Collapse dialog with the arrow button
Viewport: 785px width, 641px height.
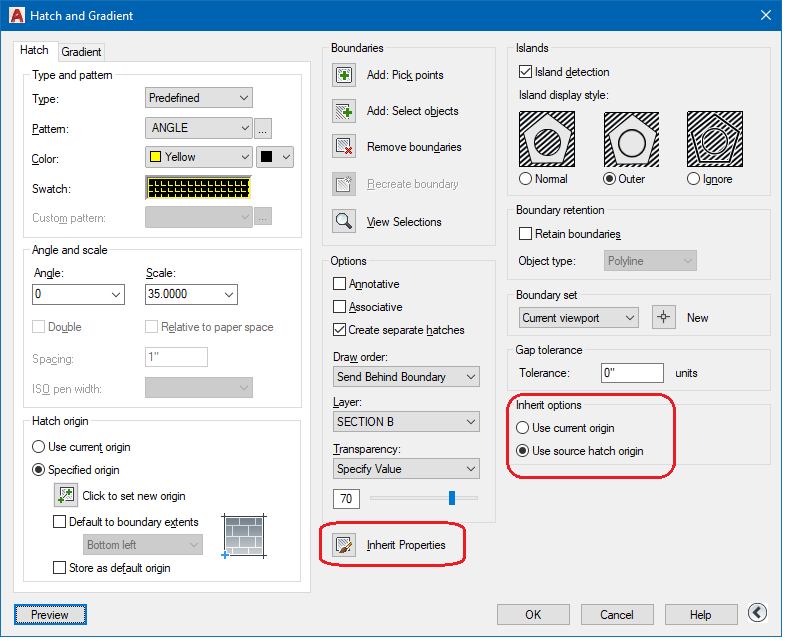758,613
